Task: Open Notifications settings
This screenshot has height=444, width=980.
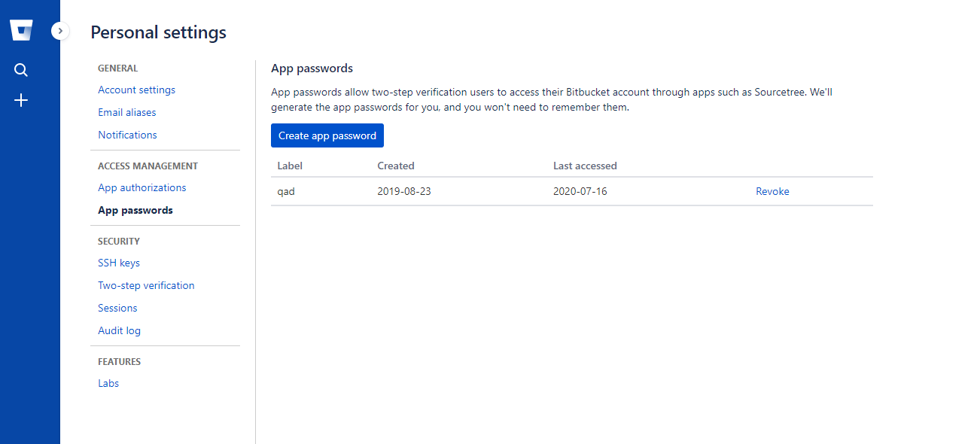Action: (127, 135)
